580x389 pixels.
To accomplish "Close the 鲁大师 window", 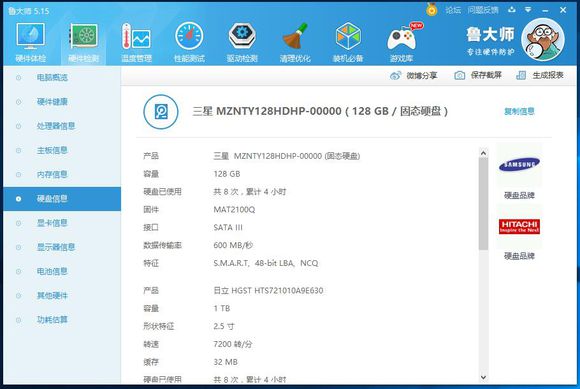I will pyautogui.click(x=563, y=10).
